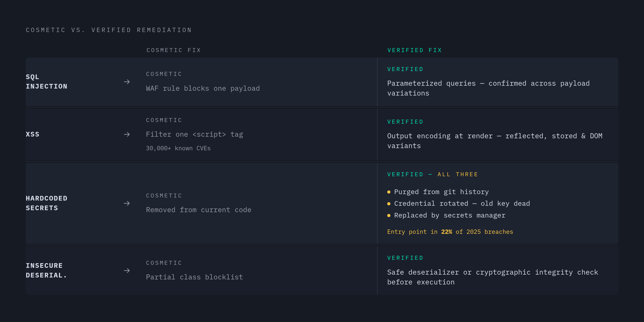Click 'Removed from current code'
644x322 pixels.
click(199, 210)
